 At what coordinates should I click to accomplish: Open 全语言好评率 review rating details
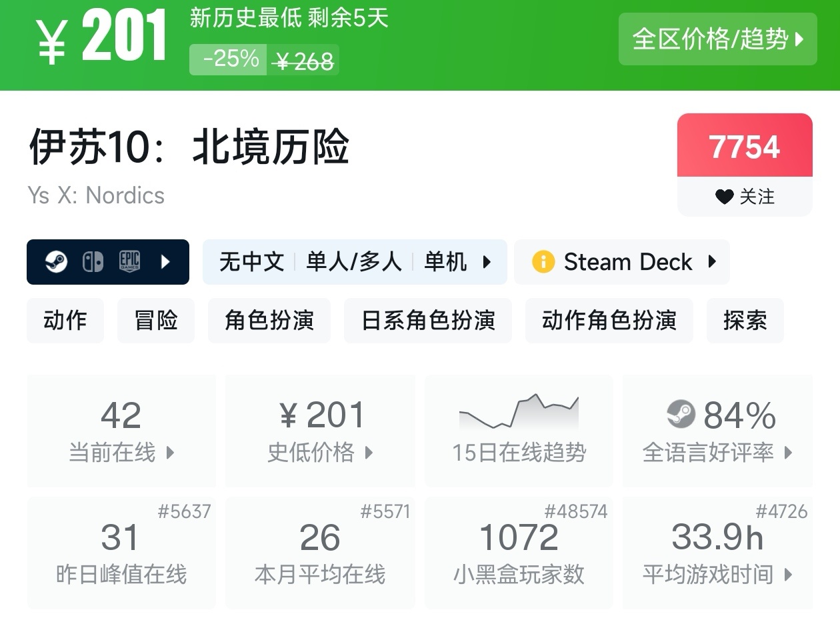717,453
